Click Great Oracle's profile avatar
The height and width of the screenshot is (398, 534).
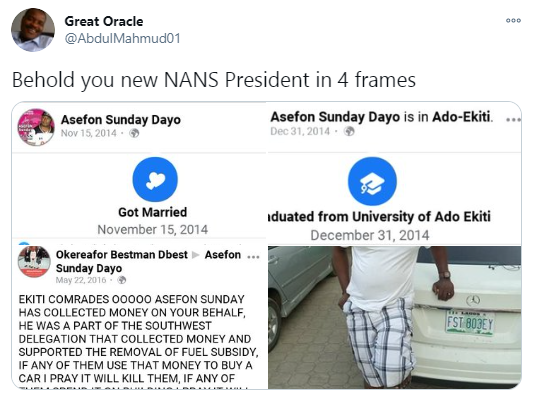click(x=33, y=30)
